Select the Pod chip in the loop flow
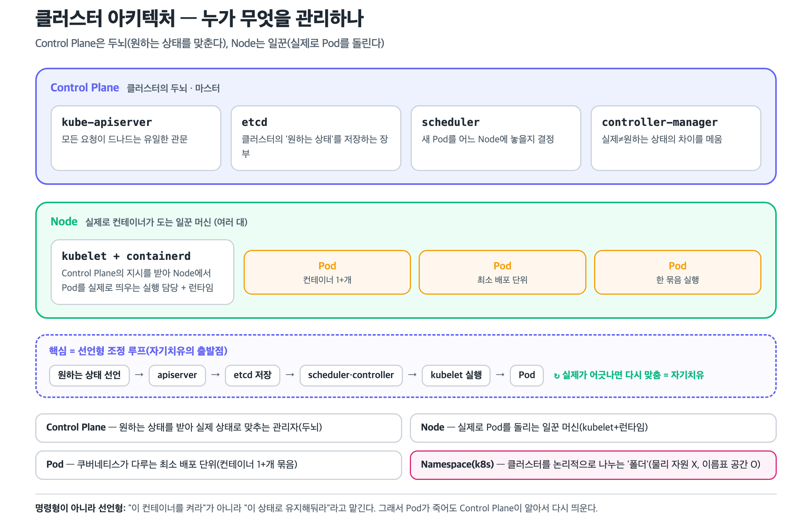 [x=527, y=375]
